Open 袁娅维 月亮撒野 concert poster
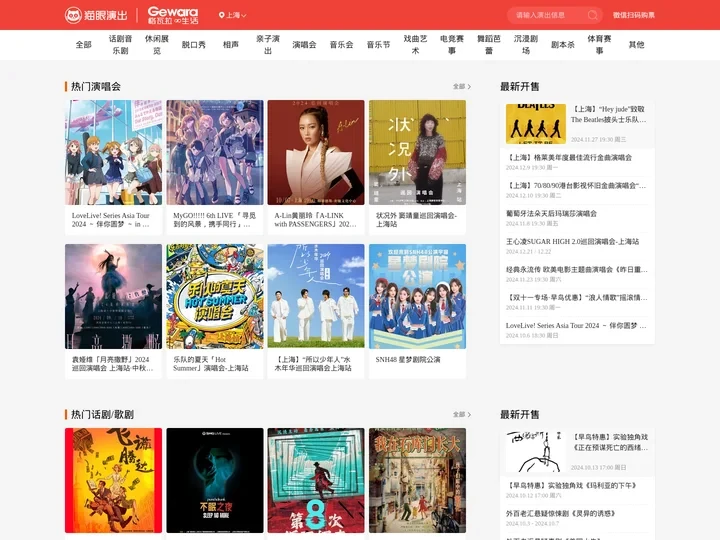This screenshot has height=540, width=720. [x=113, y=296]
